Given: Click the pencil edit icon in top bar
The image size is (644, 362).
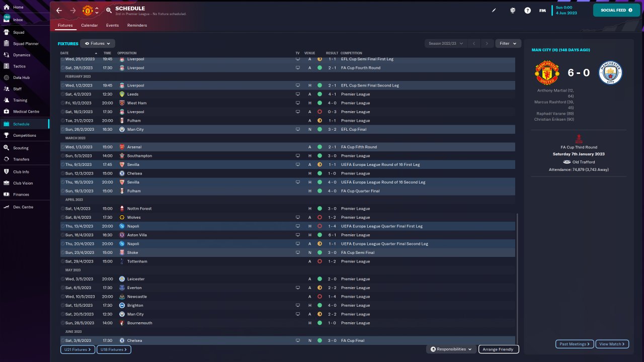Looking at the screenshot, I should pyautogui.click(x=494, y=10).
